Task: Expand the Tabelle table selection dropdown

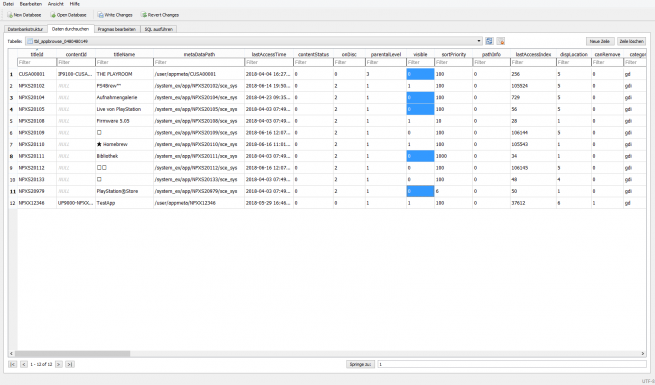Action: tap(479, 41)
